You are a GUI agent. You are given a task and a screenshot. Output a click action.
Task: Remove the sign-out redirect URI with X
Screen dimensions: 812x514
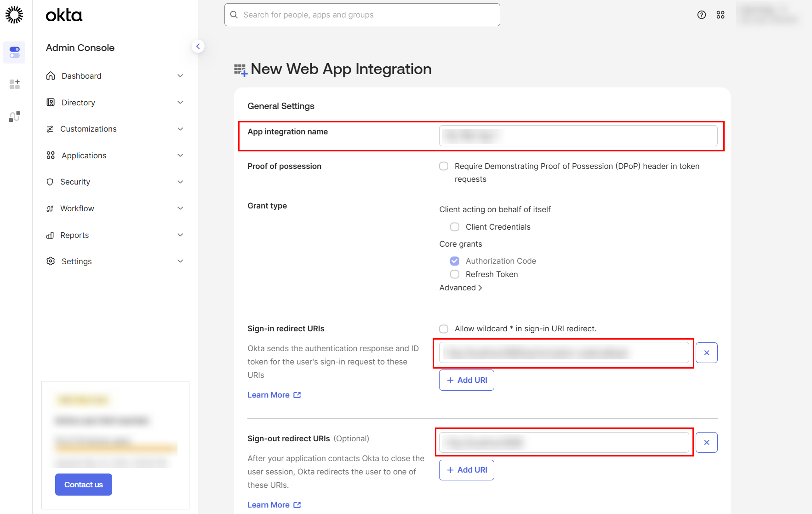click(x=707, y=443)
